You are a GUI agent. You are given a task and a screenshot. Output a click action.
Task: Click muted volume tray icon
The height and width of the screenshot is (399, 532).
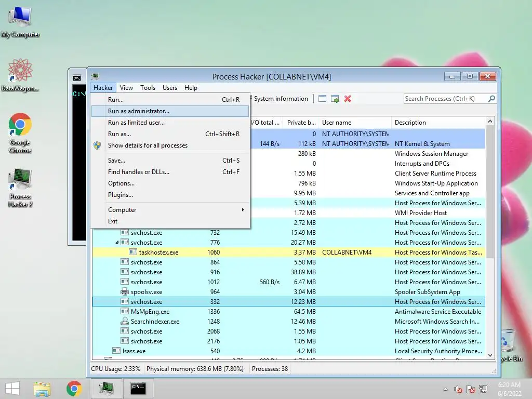point(458,390)
